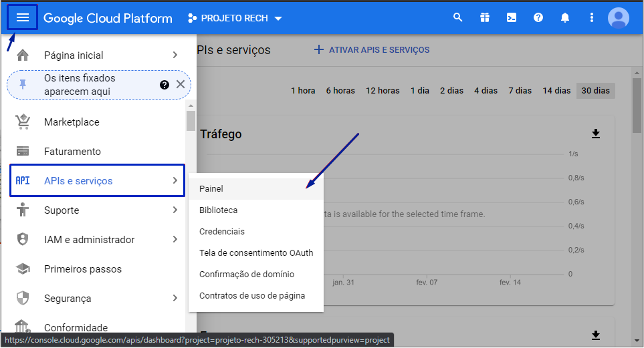Open the three-dot settings menu
Image resolution: width=644 pixels, height=348 pixels.
(x=592, y=18)
